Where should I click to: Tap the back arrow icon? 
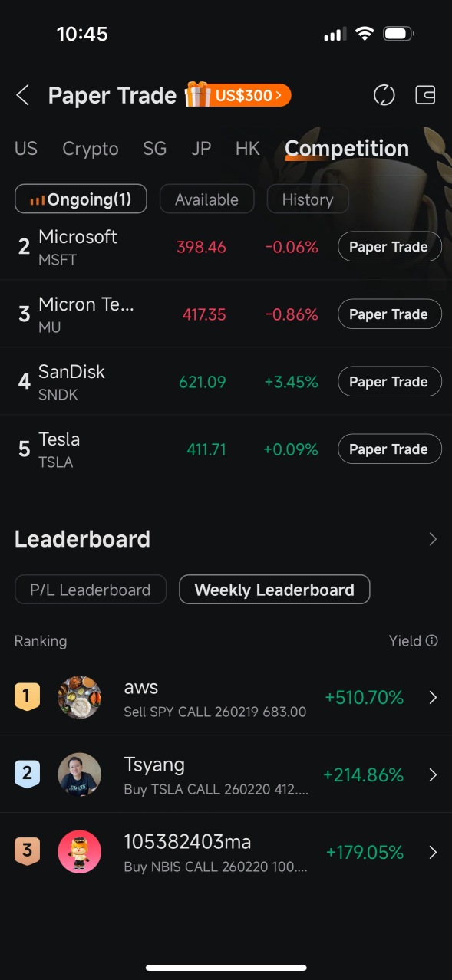(x=22, y=96)
